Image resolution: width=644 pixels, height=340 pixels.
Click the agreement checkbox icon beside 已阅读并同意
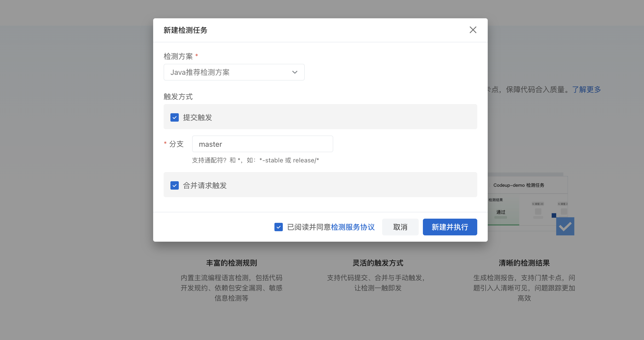279,227
